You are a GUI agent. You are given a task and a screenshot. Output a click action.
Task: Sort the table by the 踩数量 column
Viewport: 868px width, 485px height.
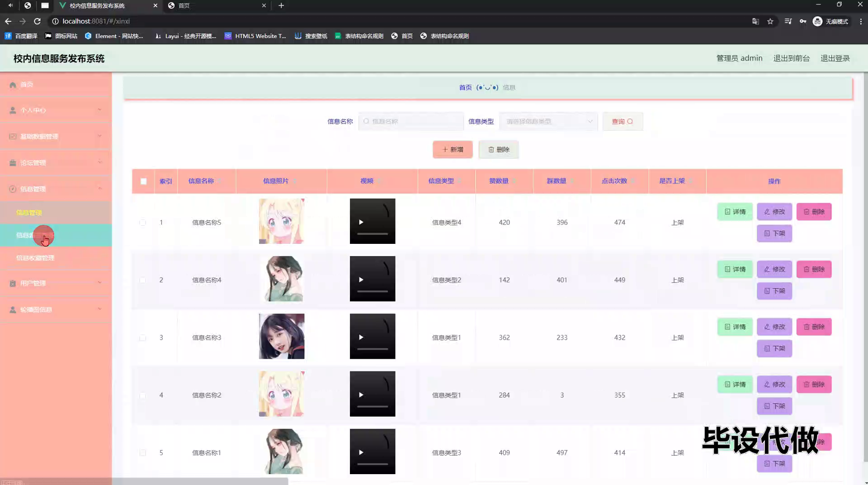pos(572,181)
